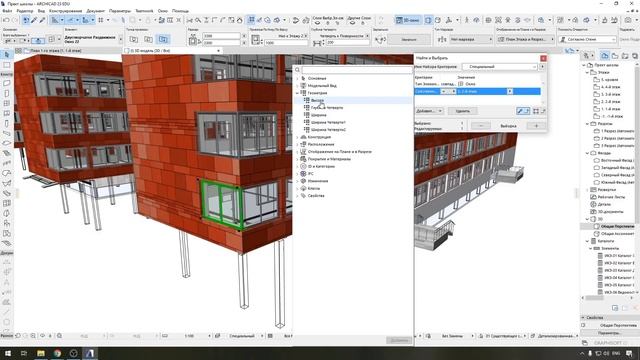
Task: Select the Curtain Wall grid tool
Action: 7,203
